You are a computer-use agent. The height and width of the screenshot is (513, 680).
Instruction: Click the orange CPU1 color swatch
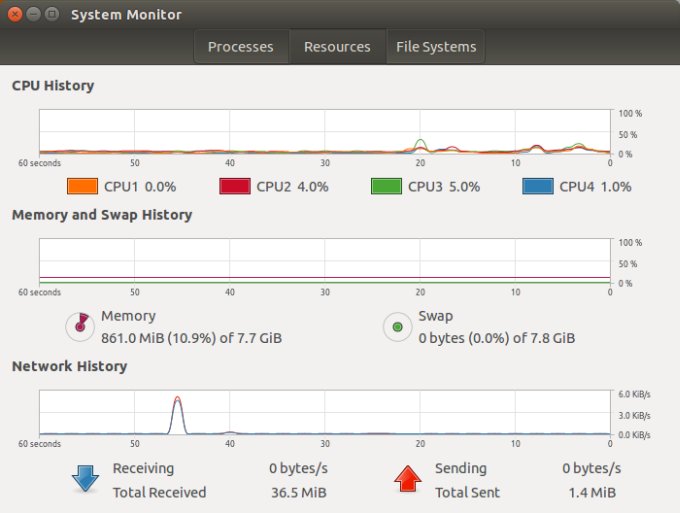click(82, 187)
